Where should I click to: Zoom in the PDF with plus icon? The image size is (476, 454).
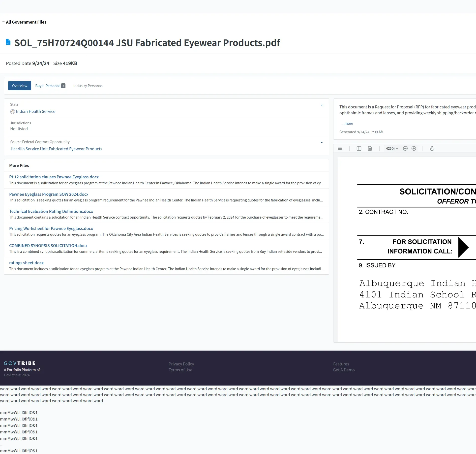pos(414,148)
